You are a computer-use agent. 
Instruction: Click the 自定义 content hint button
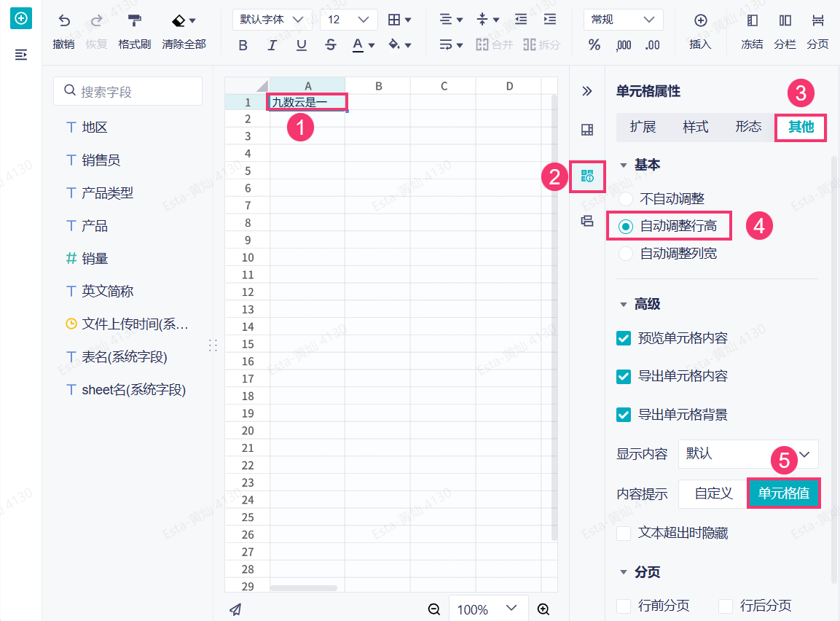pyautogui.click(x=713, y=493)
